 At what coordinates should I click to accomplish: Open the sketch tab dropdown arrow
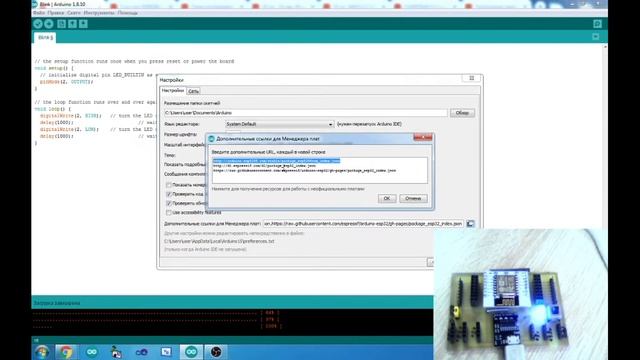point(596,37)
